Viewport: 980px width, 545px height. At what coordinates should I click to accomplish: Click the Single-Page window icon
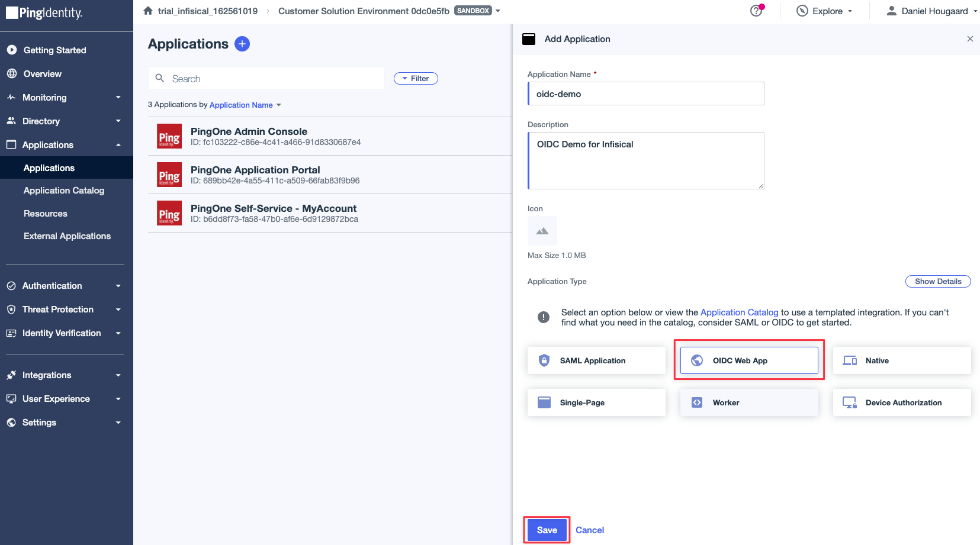click(544, 402)
